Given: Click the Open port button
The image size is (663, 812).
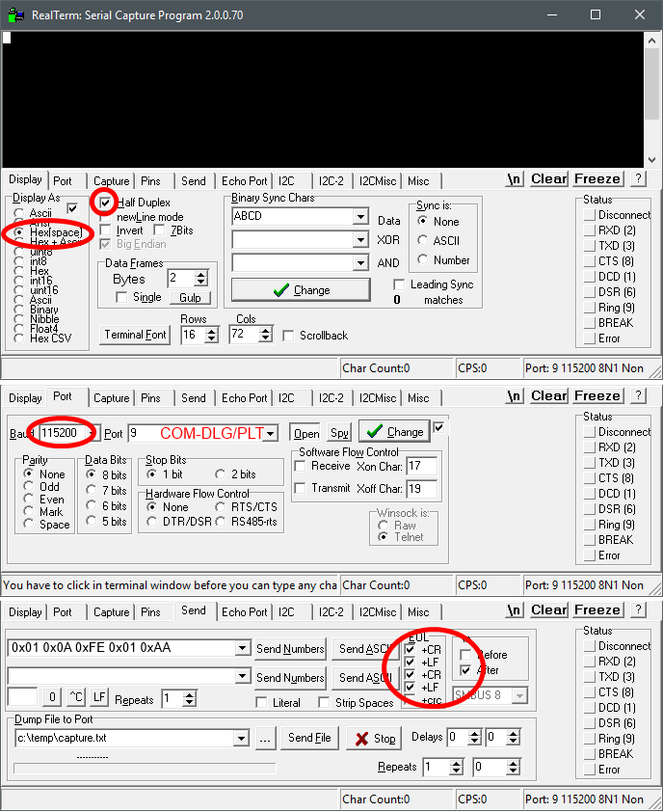Looking at the screenshot, I should (x=306, y=433).
